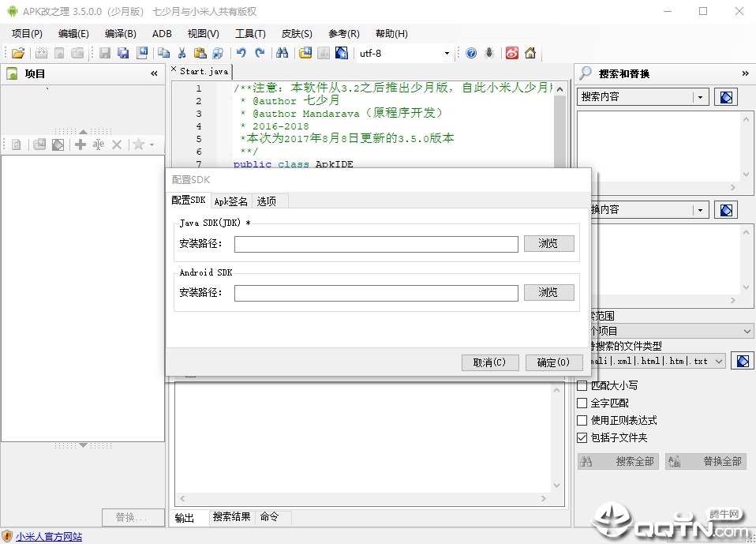
Task: Enable the 全字匹配 checkbox
Action: pos(582,403)
